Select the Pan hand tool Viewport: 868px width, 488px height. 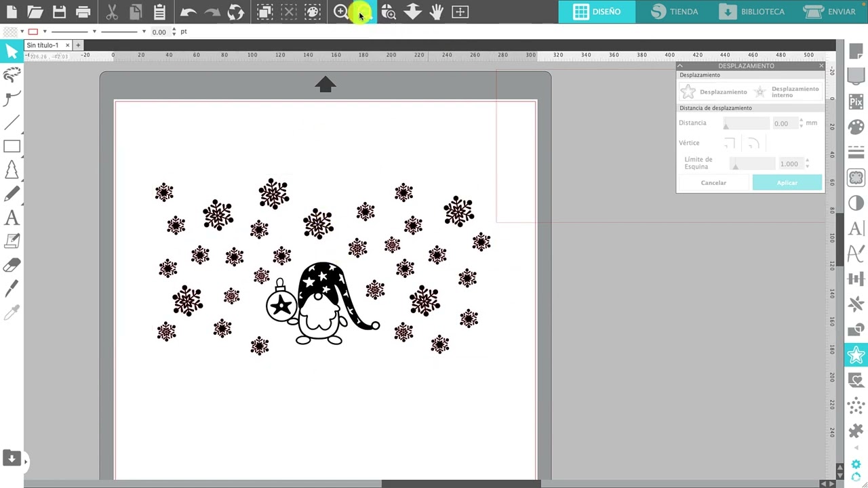pos(436,12)
